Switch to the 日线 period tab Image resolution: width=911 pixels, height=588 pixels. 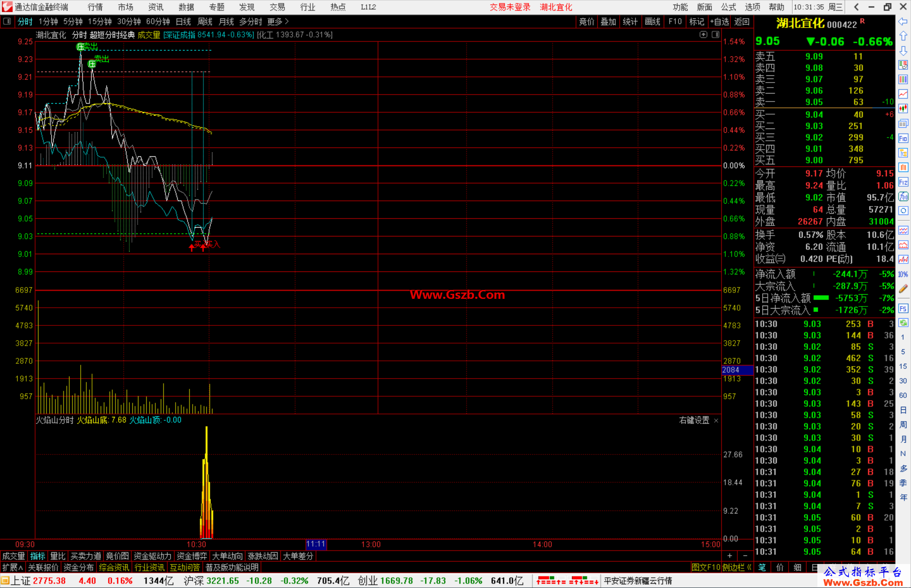pos(183,21)
